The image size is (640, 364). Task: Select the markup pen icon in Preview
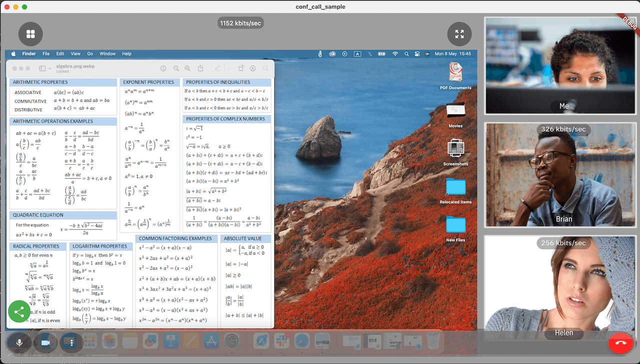click(217, 68)
